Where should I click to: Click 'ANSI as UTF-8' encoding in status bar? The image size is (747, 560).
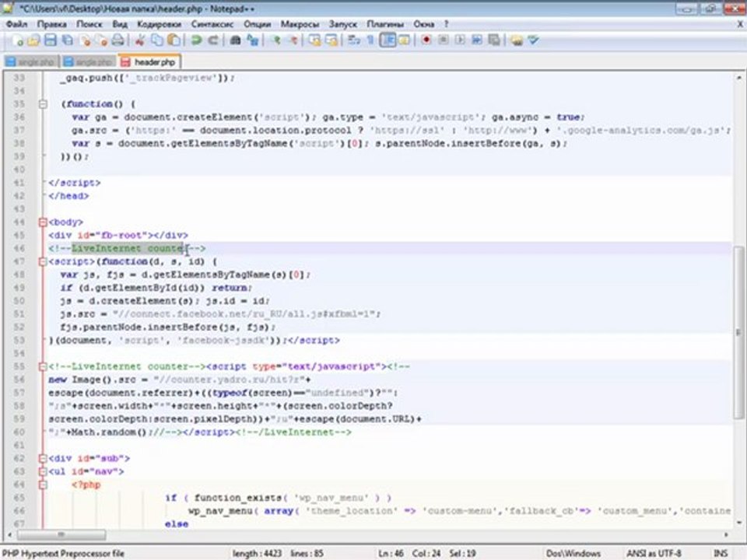pos(654,553)
